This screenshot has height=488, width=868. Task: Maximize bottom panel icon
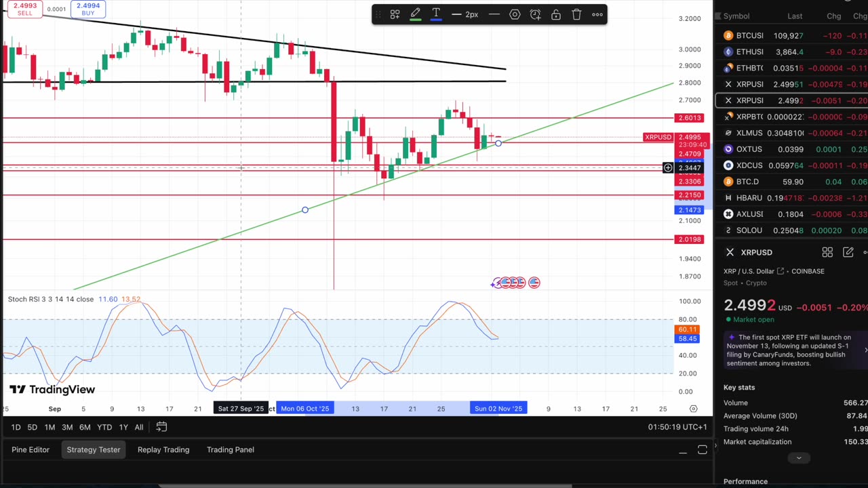(x=703, y=450)
